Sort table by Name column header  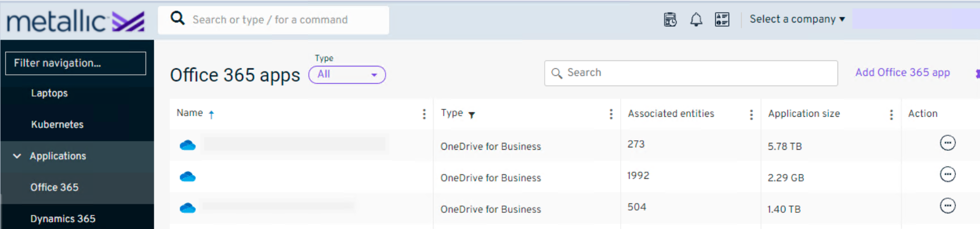pos(190,113)
